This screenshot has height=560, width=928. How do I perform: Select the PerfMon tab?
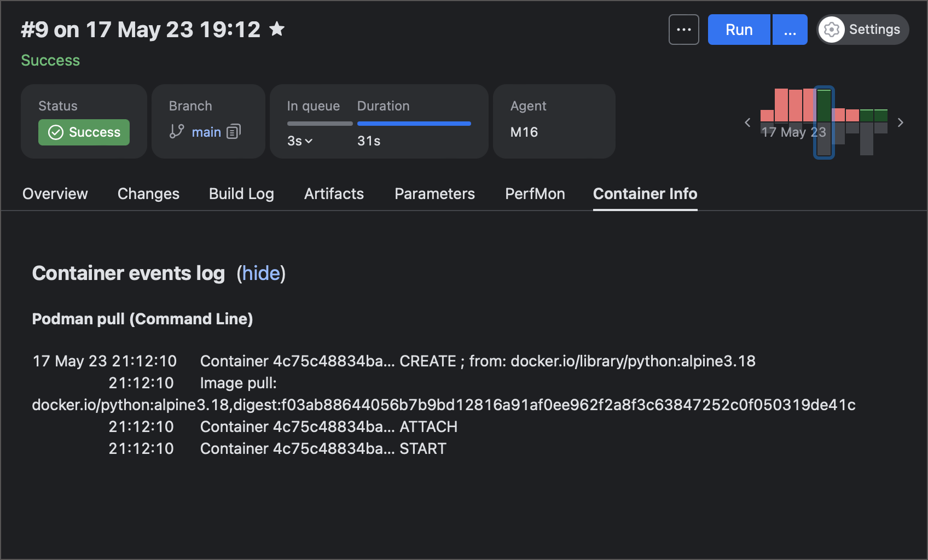[535, 194]
